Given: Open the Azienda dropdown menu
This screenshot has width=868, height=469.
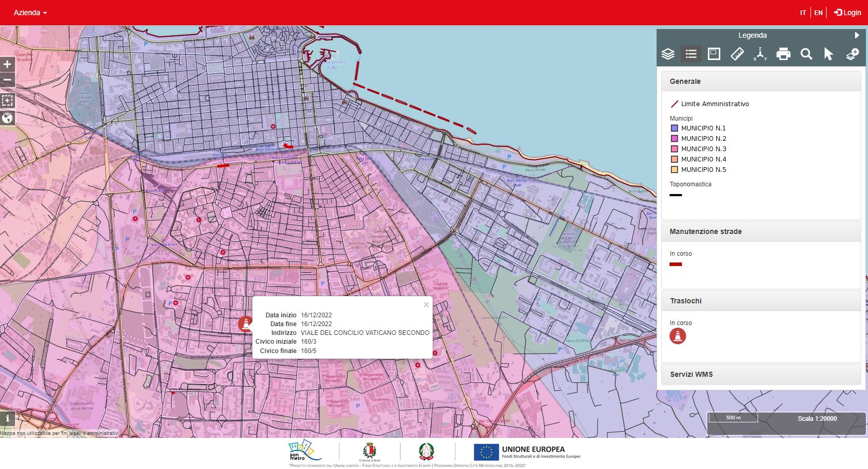Looking at the screenshot, I should click(x=30, y=12).
